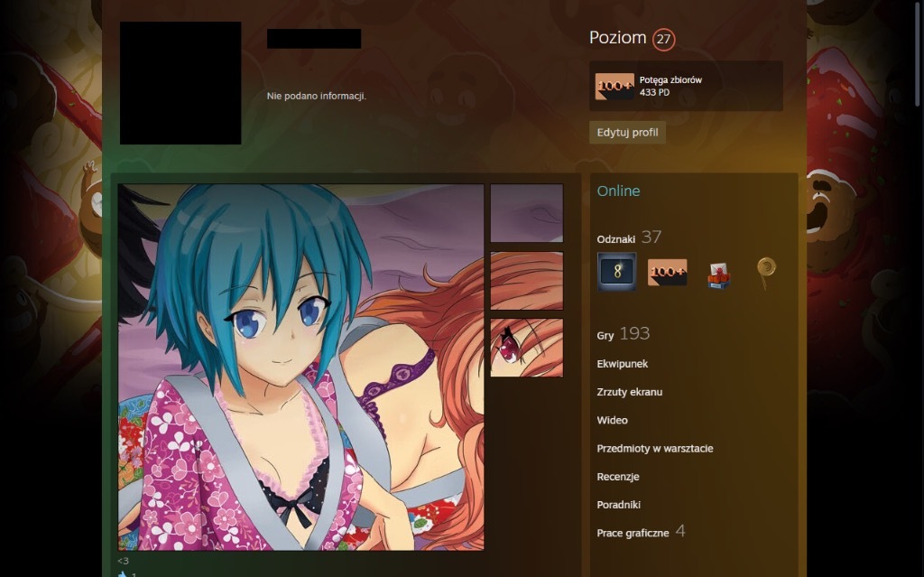Viewport: 924px width, 577px height.
Task: Click the Edytuj profil button
Action: pyautogui.click(x=628, y=132)
